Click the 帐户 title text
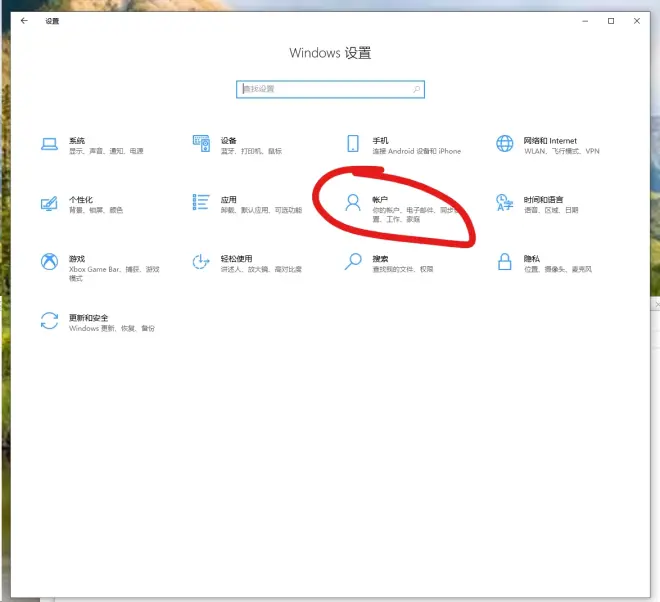Viewport: 660px width, 602px height. (380, 200)
